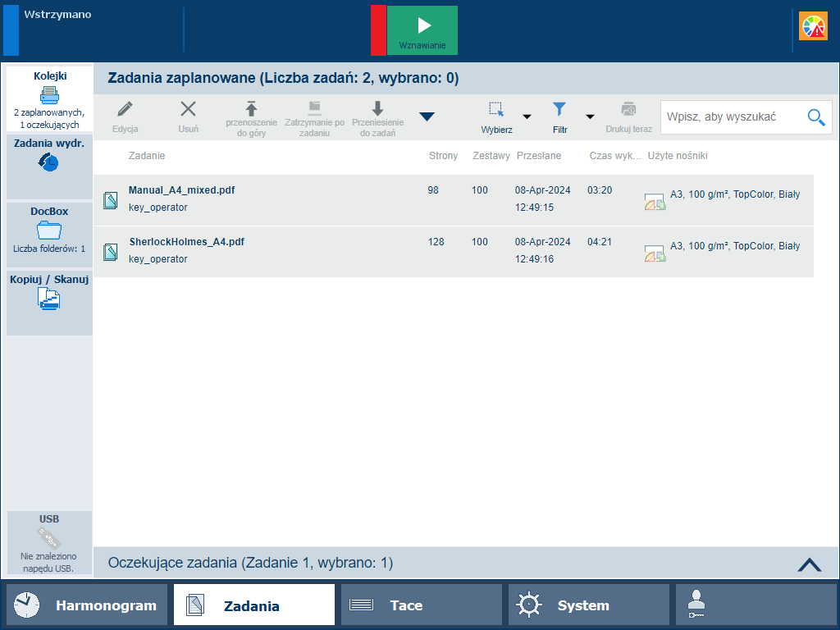Click the 04:21 duration value

point(600,242)
